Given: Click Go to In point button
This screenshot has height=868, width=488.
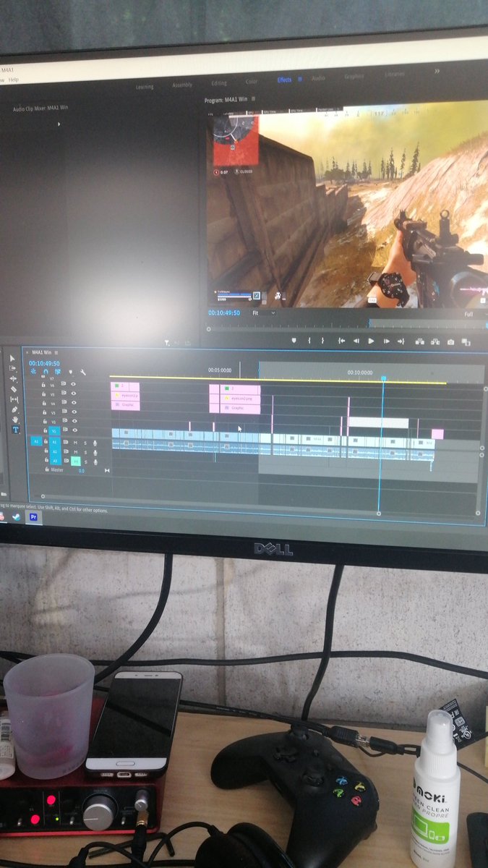Looking at the screenshot, I should [x=341, y=341].
